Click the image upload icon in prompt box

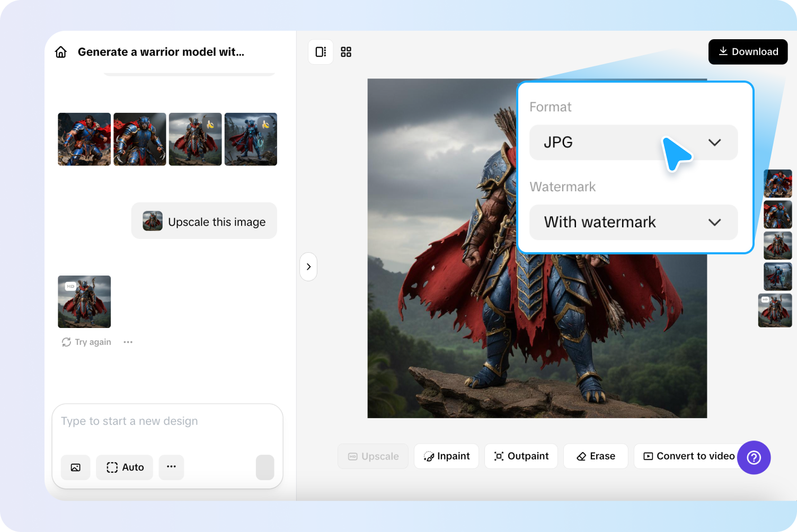[x=76, y=467]
